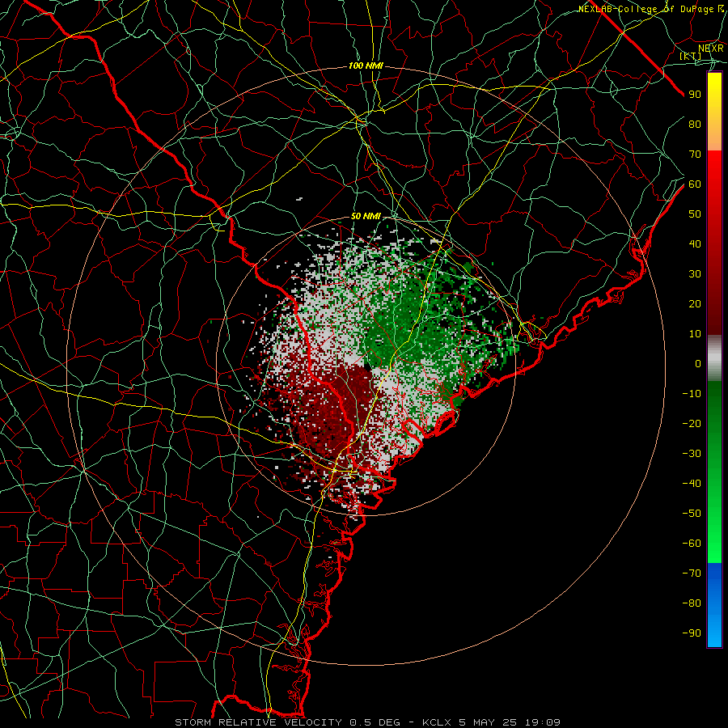The image size is (728, 728).
Task: Click the positive 60 scale value
Action: coord(695,184)
